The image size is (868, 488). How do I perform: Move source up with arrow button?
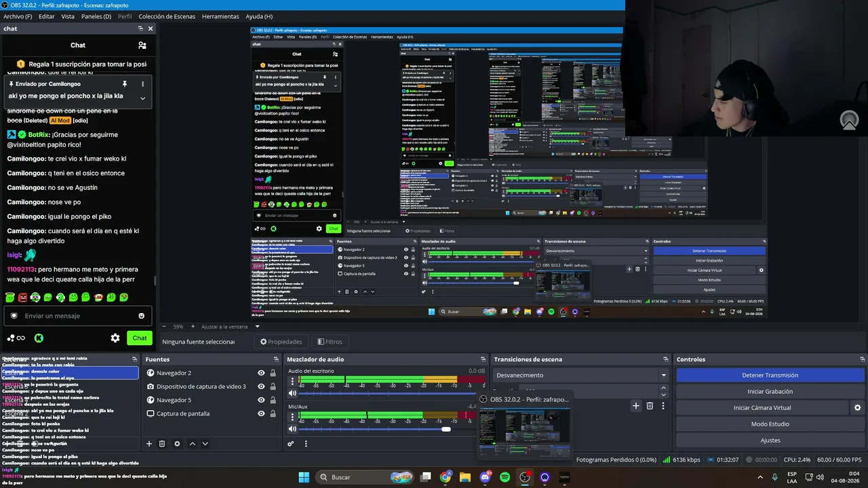[x=192, y=444]
